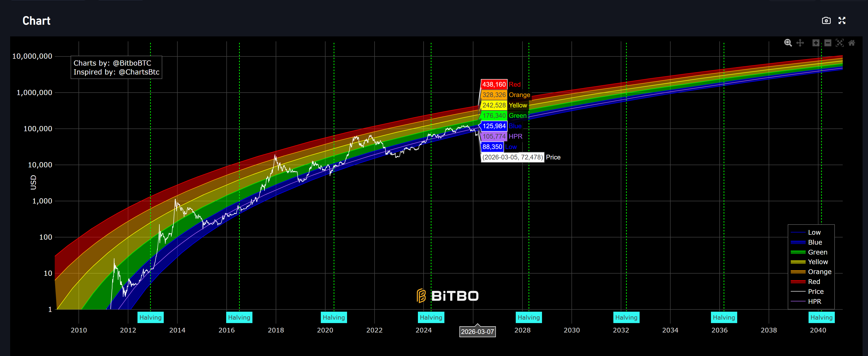
Task: Reset axes with the home icon
Action: click(852, 43)
